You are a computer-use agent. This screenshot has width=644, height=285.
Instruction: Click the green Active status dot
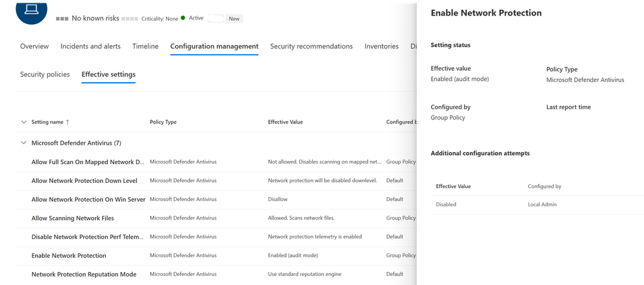click(183, 18)
